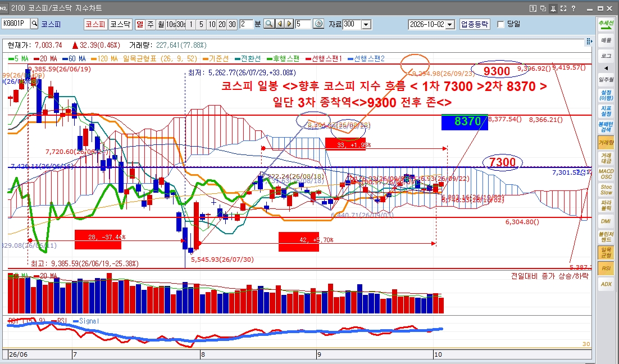
Task: Click the 후행스팬 legend label
Action: [284, 58]
